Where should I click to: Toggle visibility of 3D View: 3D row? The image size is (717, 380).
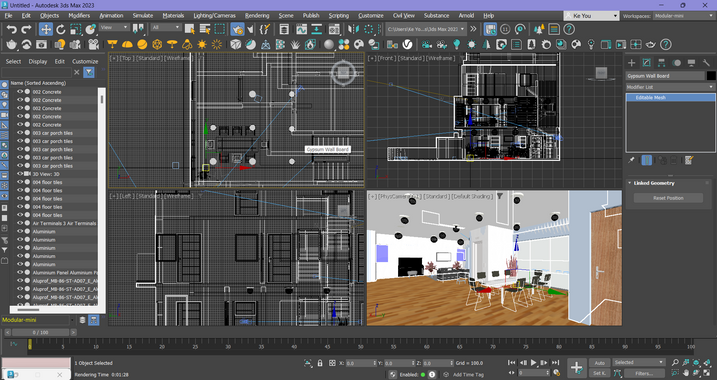(x=20, y=174)
